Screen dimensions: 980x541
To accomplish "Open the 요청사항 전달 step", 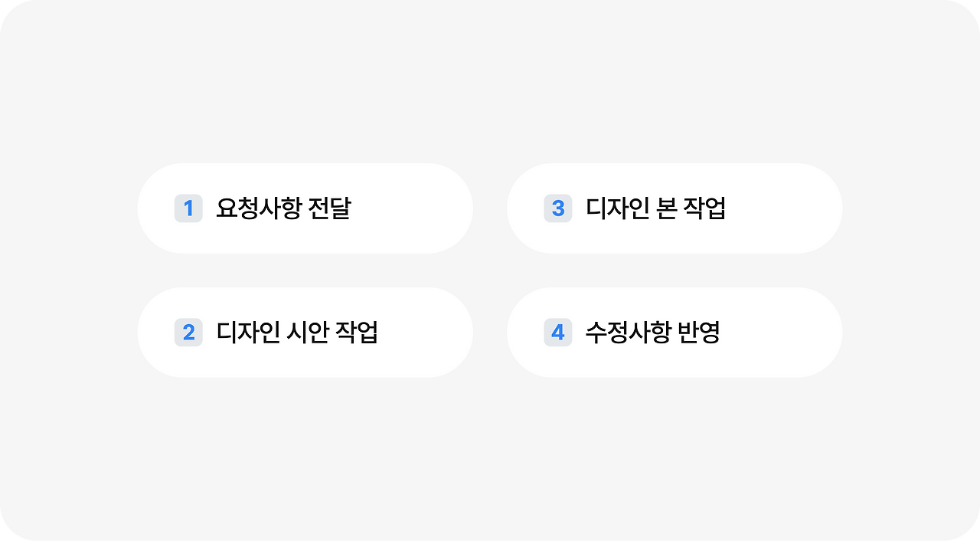I will pyautogui.click(x=305, y=208).
